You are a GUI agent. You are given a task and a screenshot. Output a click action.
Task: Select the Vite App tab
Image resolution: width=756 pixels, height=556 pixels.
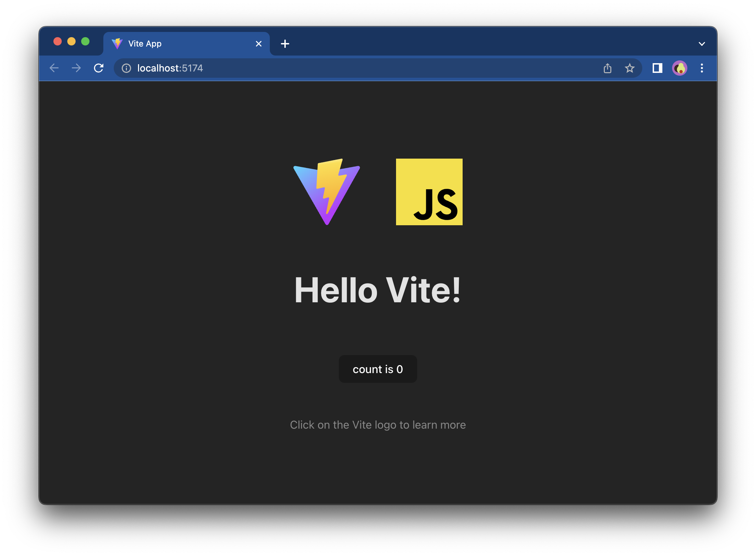coord(187,44)
